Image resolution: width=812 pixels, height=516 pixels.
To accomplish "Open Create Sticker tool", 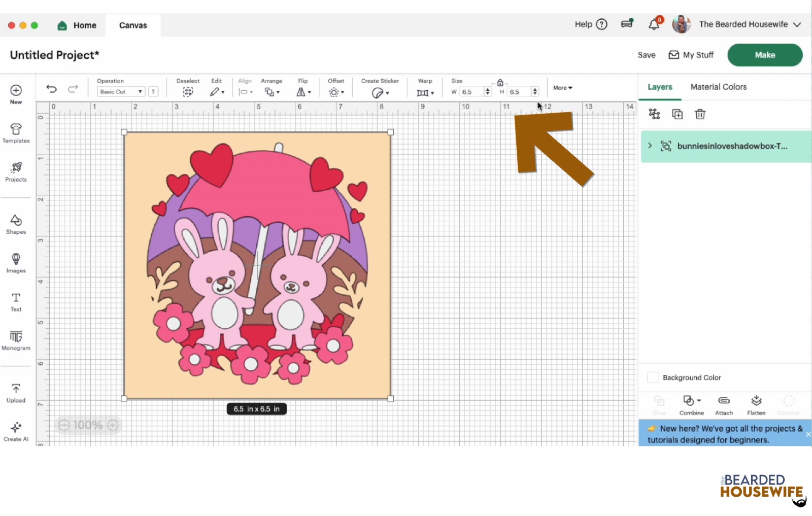I will 379,92.
